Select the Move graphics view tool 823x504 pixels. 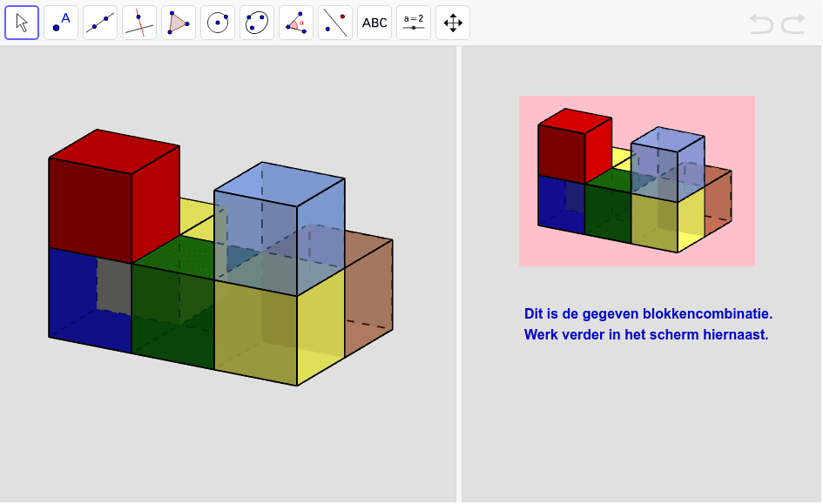pyautogui.click(x=453, y=23)
